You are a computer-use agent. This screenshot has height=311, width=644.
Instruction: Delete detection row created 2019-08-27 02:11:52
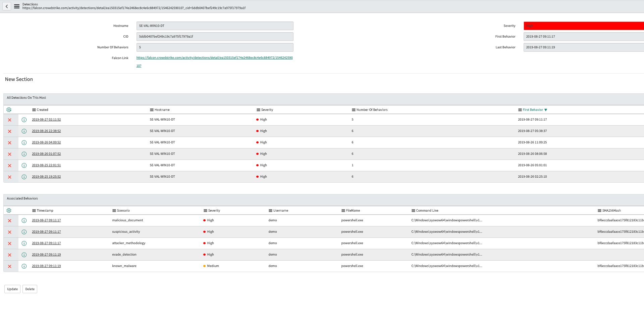click(x=10, y=120)
